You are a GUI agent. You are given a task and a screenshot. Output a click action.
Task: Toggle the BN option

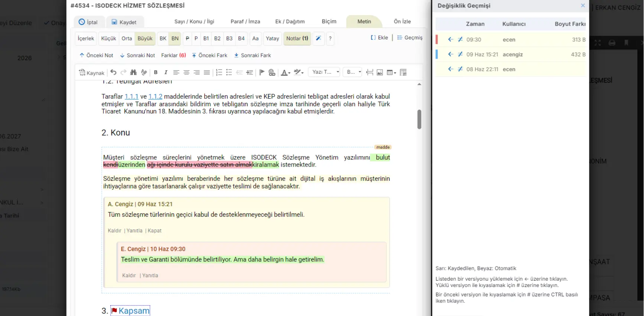click(x=175, y=38)
